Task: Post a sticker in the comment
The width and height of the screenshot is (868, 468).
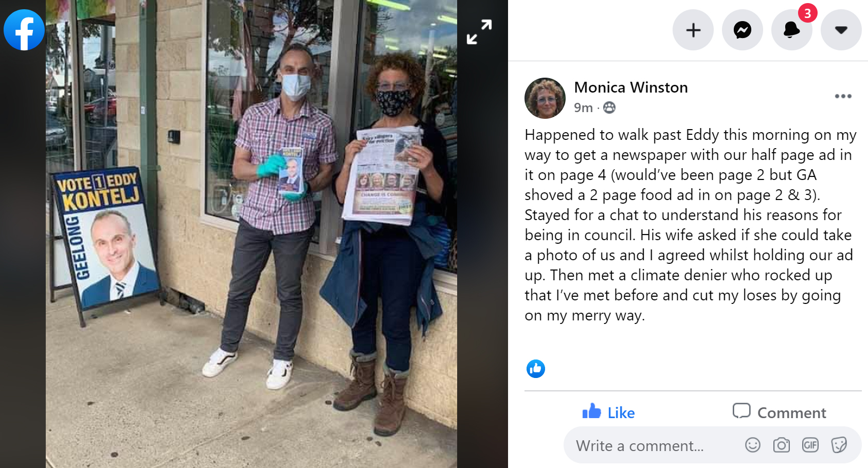Action: click(839, 445)
